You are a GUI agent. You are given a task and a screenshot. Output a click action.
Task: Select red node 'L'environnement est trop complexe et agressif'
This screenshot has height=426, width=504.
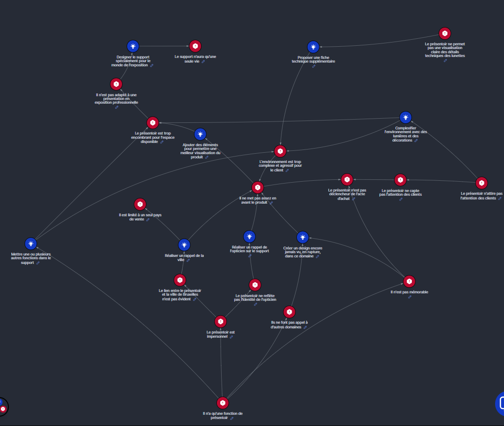coord(281,151)
